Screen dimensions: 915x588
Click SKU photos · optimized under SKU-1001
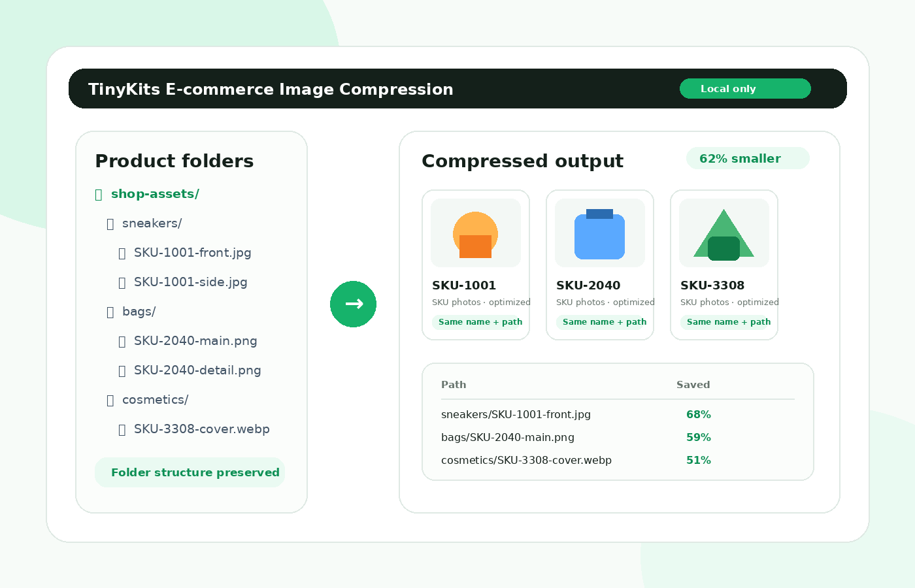481,302
